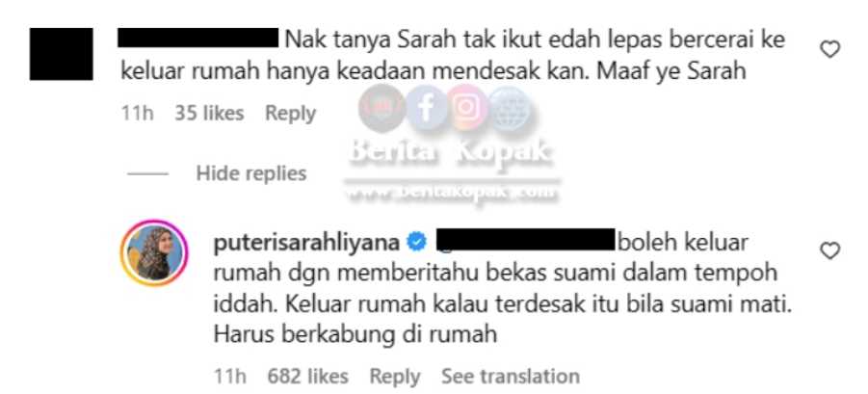Image resolution: width=868 pixels, height=394 pixels.
Task: Click the red circular icon in the watermark
Action: (381, 109)
